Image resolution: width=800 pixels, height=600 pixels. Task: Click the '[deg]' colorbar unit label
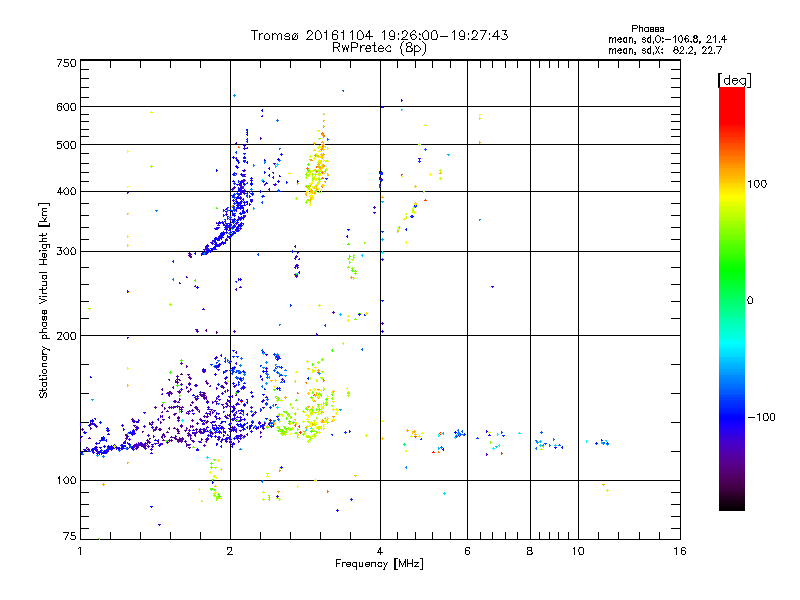pyautogui.click(x=734, y=80)
